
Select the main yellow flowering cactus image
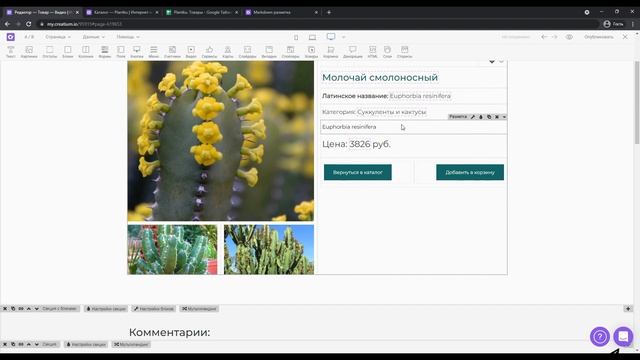click(221, 141)
